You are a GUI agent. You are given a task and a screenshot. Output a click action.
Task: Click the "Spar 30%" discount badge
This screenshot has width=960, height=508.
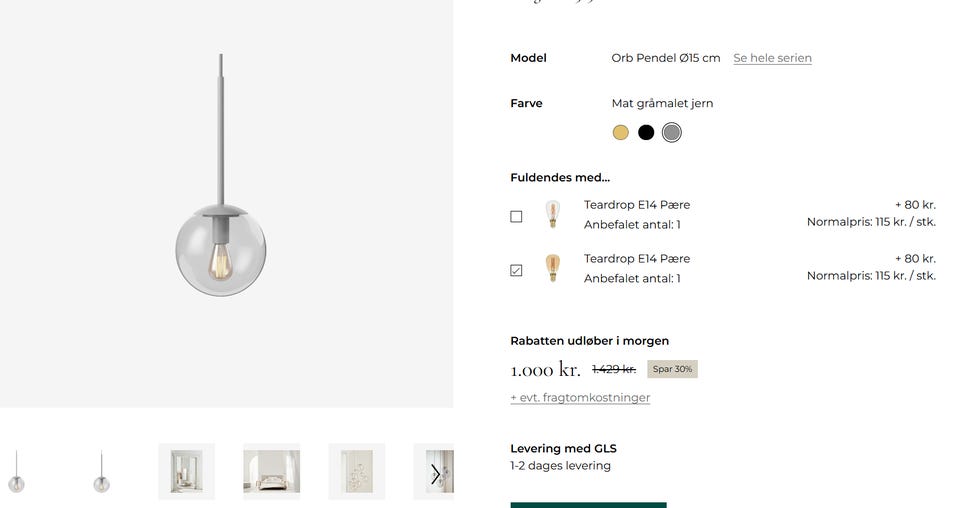672,369
